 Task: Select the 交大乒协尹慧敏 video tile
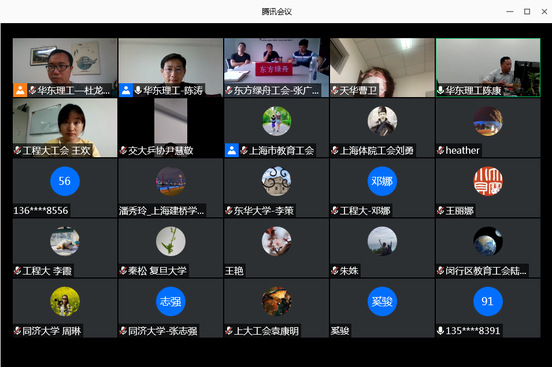point(171,127)
